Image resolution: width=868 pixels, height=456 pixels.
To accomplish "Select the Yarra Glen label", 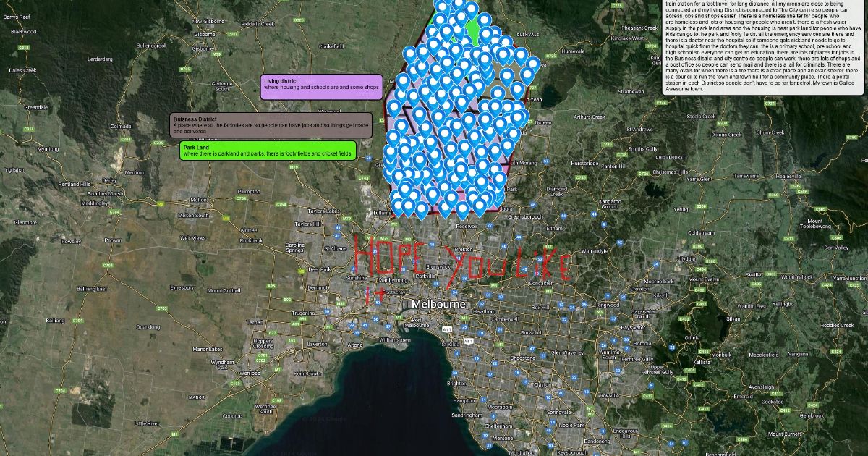I will (698, 178).
